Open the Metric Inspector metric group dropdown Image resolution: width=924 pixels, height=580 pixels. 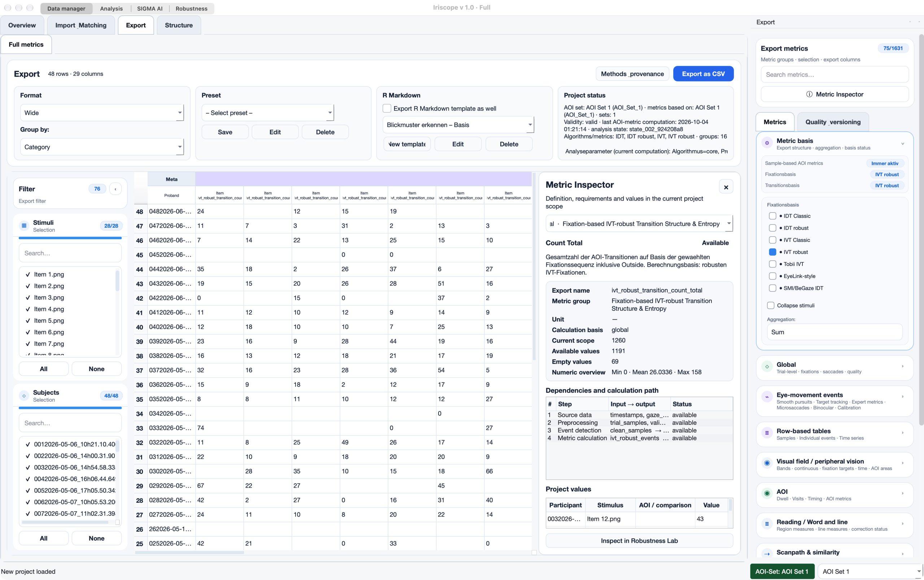639,224
